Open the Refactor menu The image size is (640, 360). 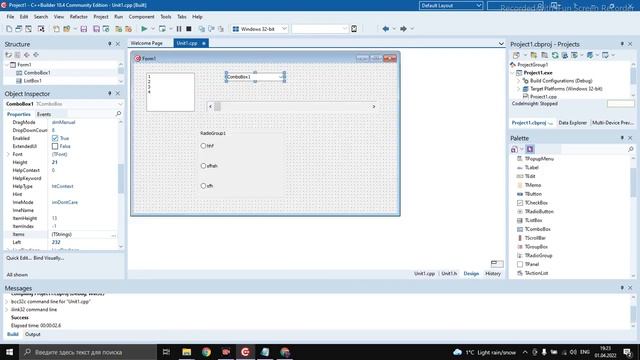click(x=78, y=17)
